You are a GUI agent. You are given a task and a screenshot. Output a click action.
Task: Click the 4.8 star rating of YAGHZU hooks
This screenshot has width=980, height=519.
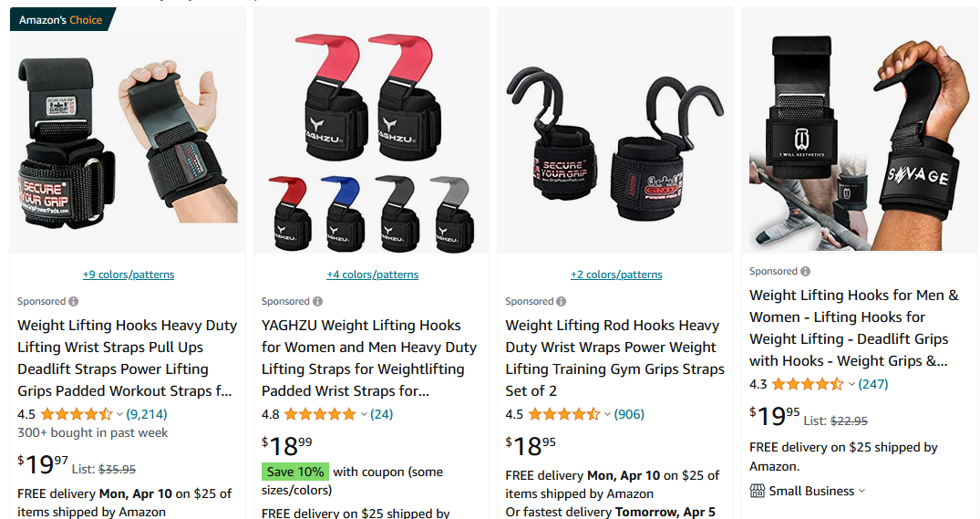click(321, 414)
